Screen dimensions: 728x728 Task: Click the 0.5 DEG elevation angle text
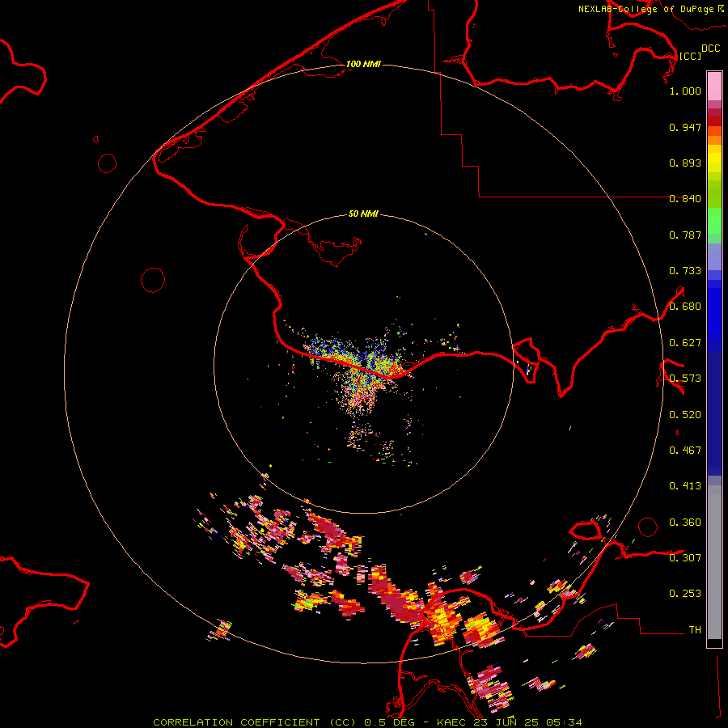[x=390, y=722]
